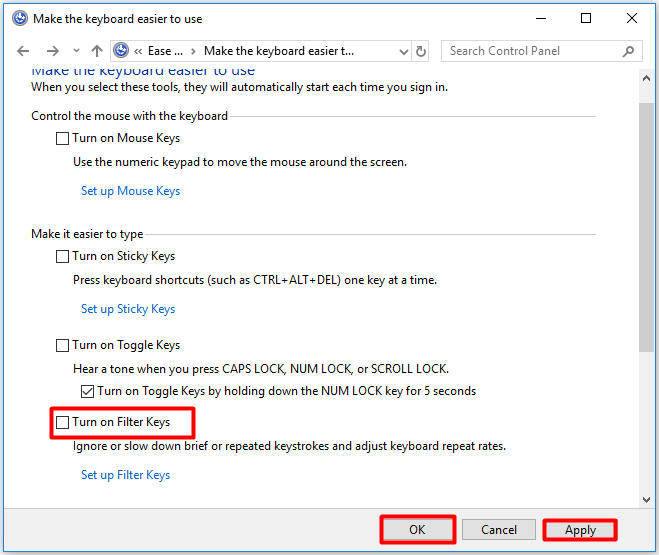
Task: Go up one level with the Up arrow
Action: click(x=97, y=51)
